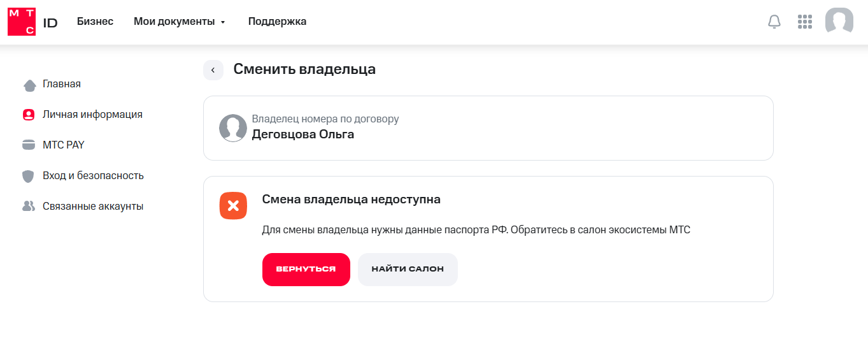The width and height of the screenshot is (868, 348).
Task: Click the shield icon for Вход и безопасность
Action: click(x=28, y=176)
